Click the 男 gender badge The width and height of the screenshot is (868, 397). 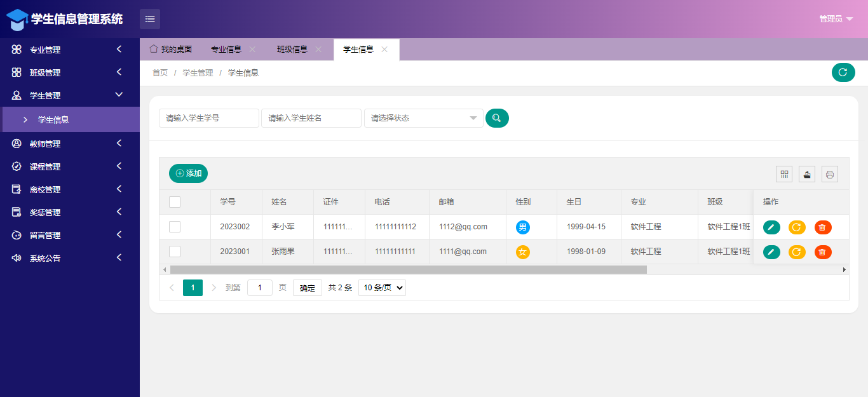pyautogui.click(x=523, y=227)
